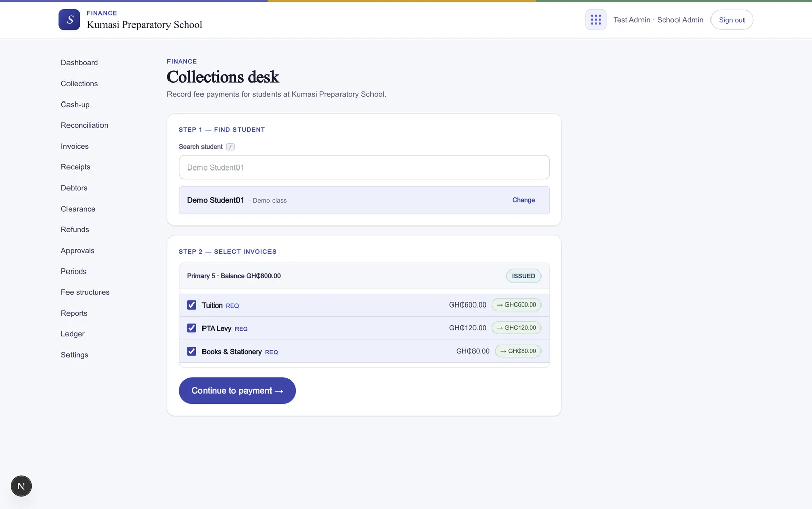Viewport: 812px width, 509px height.
Task: Click the GH₵120.00 allocation pill for PTA Levy
Action: (516, 328)
